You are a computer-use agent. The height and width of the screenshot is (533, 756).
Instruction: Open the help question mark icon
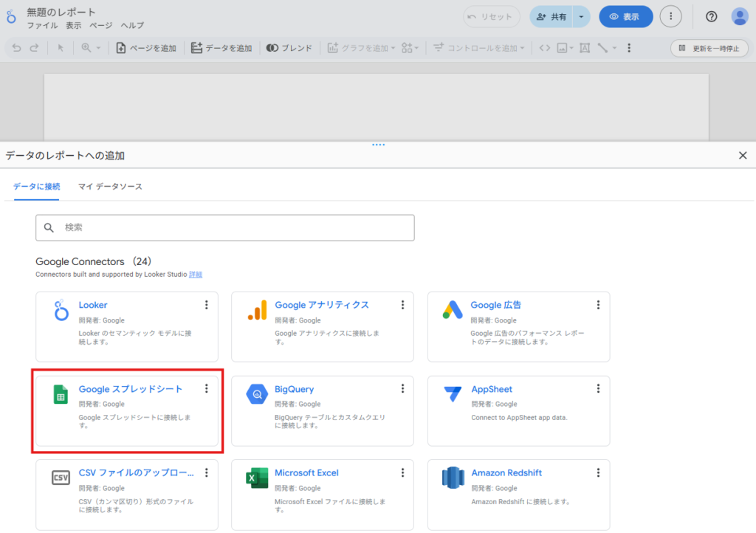(x=711, y=17)
